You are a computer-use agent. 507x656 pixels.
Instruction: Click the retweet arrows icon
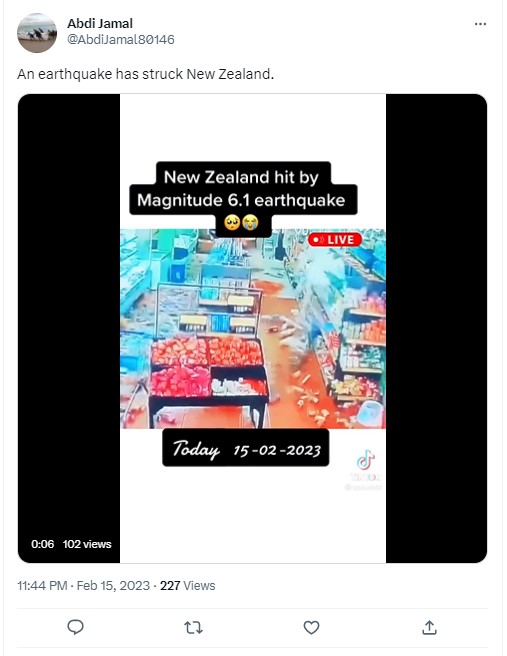193,627
